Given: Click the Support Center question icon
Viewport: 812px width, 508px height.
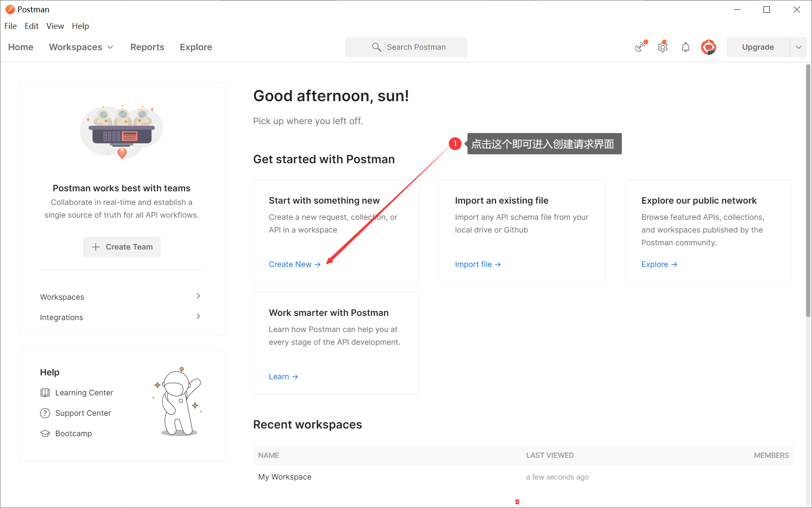Looking at the screenshot, I should tap(45, 413).
